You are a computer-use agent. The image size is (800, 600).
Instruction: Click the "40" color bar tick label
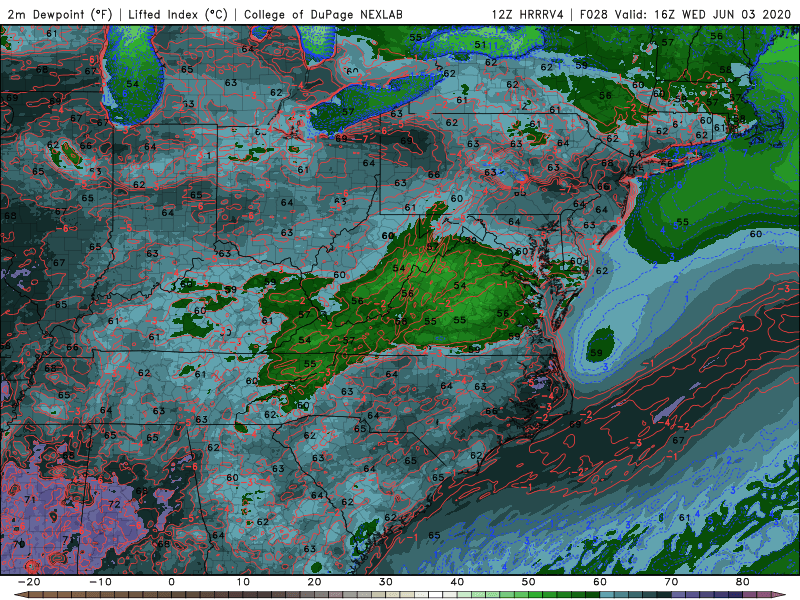tap(457, 582)
